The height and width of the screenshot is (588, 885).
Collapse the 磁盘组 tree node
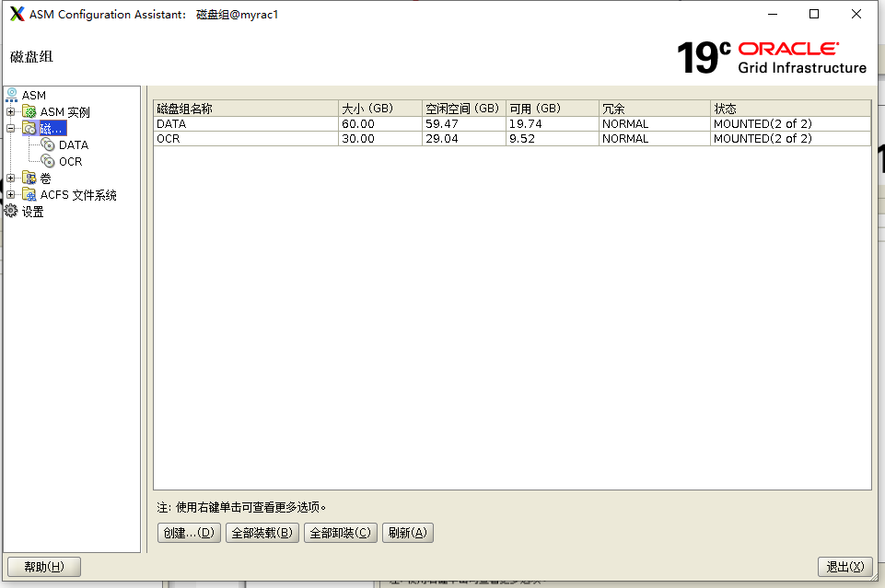[11, 129]
